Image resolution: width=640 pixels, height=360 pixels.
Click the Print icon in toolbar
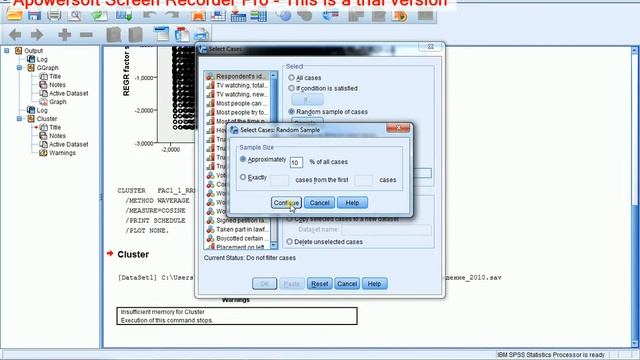pos(54,16)
